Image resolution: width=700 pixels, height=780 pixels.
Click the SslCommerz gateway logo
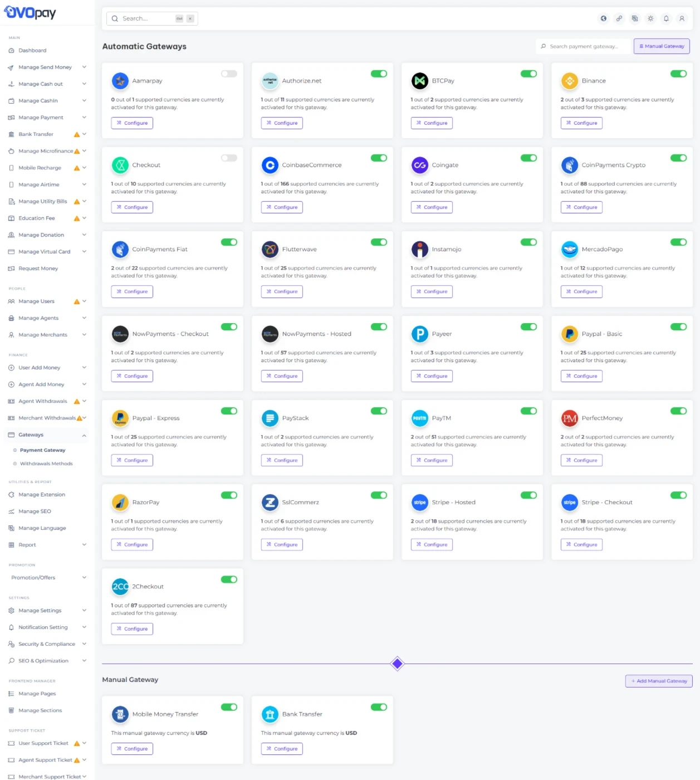click(270, 502)
